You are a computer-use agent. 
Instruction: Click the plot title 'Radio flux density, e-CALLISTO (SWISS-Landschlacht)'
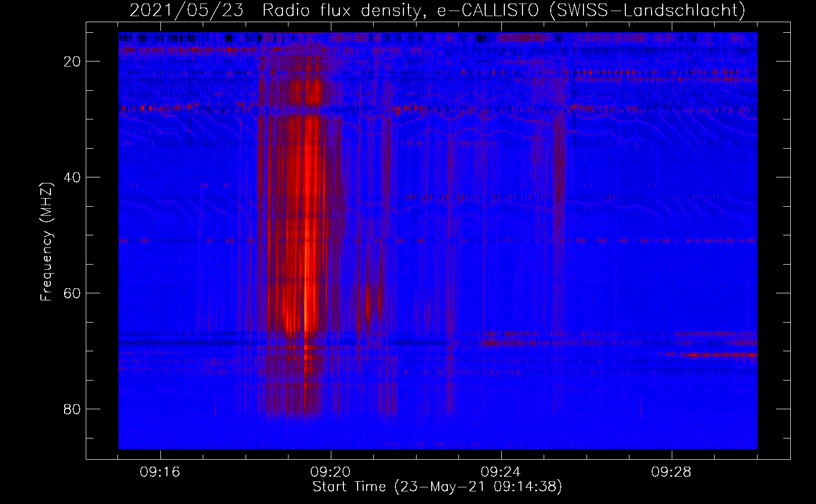pos(503,10)
